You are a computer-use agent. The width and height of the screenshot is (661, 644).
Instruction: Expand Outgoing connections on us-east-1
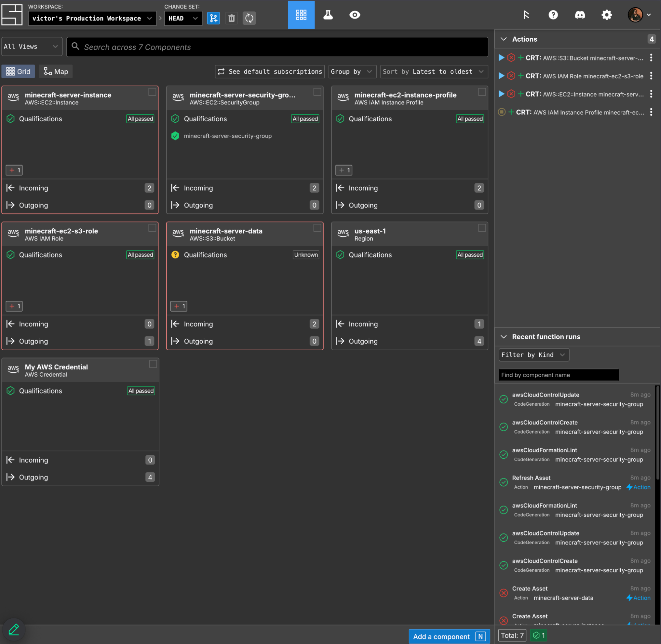point(409,341)
